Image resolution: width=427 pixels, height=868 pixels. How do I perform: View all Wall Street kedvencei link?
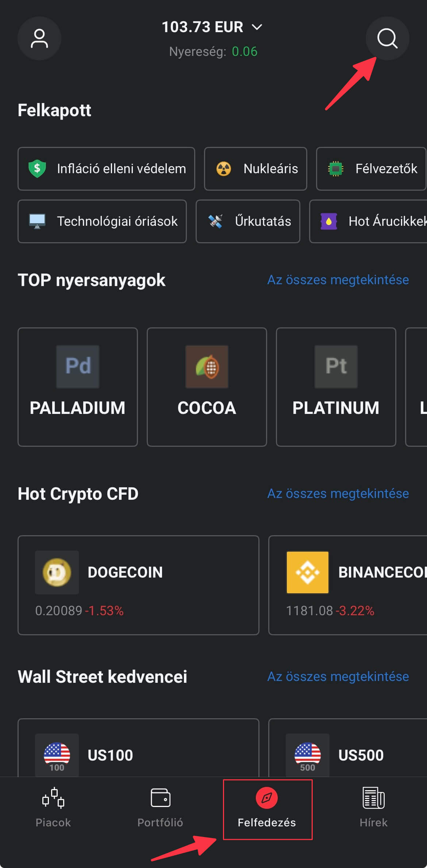point(338,677)
